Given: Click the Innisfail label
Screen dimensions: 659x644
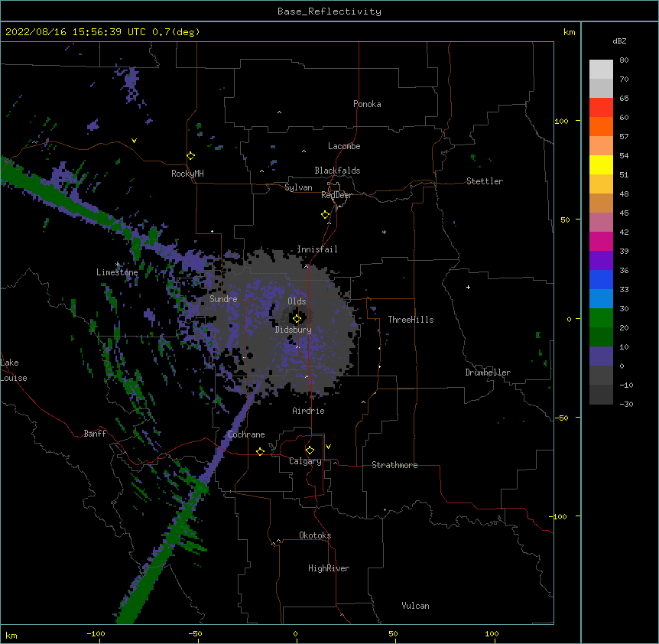Looking at the screenshot, I should [x=317, y=249].
